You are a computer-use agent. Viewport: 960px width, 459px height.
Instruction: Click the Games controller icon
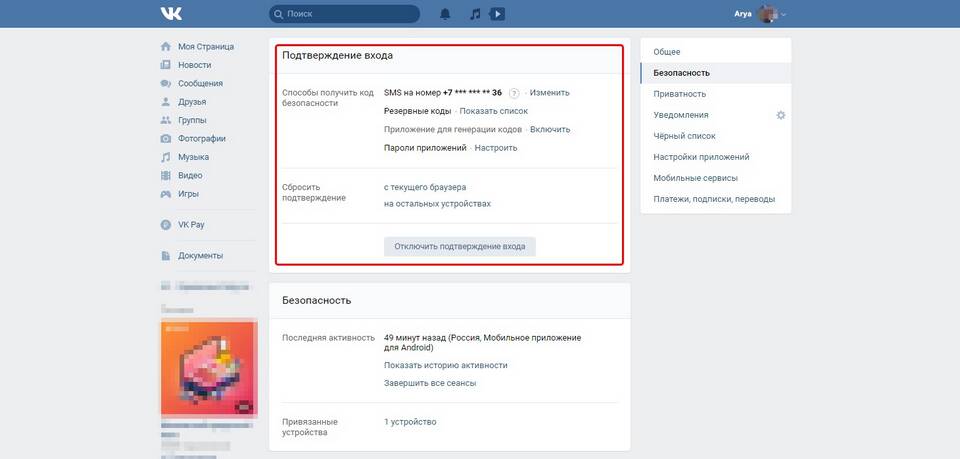pyautogui.click(x=165, y=193)
